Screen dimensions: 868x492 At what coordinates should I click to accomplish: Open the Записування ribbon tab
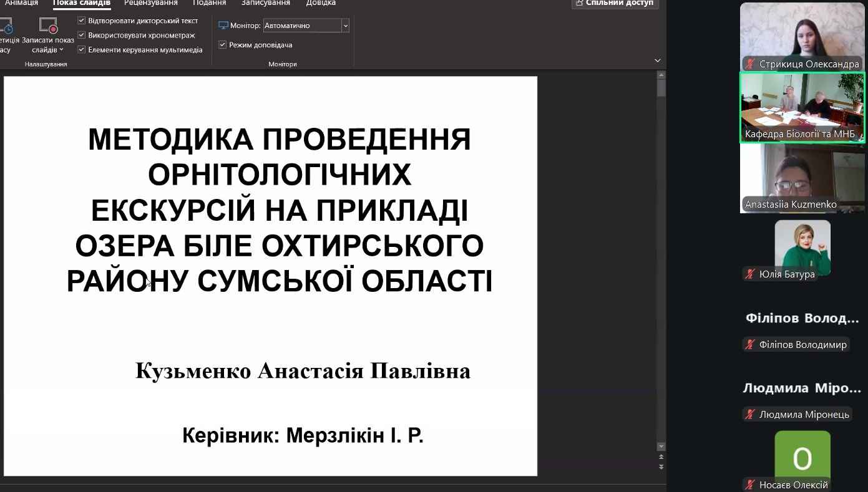pyautogui.click(x=265, y=3)
